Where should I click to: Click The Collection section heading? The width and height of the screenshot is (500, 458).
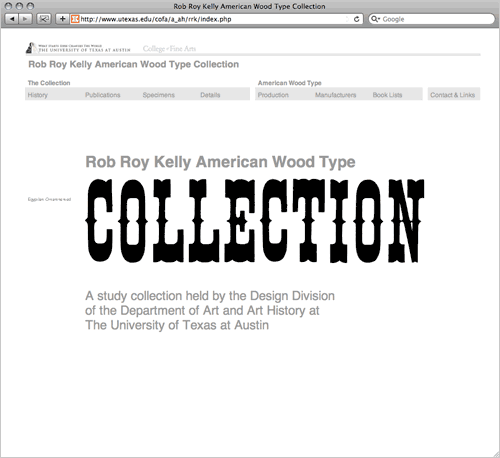(x=49, y=83)
